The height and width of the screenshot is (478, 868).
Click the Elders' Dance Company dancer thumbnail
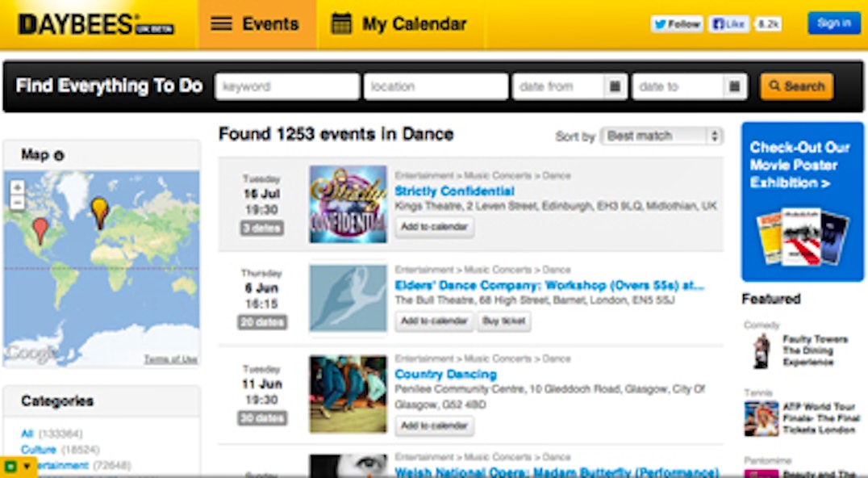[348, 299]
